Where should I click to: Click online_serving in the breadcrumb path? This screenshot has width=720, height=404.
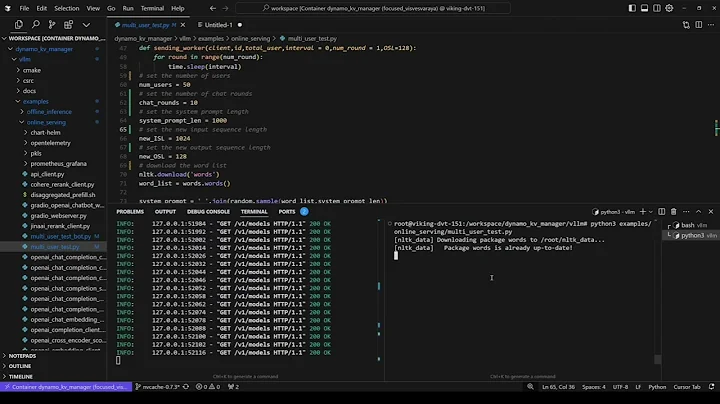(x=250, y=39)
